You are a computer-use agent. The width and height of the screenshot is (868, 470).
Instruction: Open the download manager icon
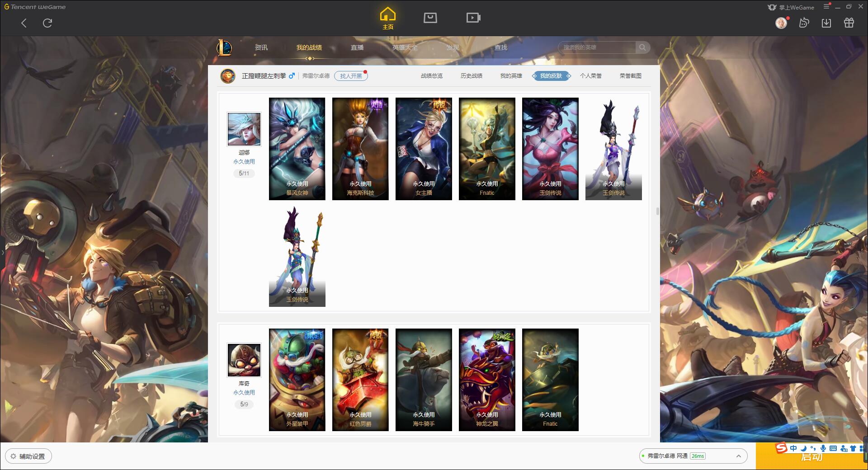click(826, 23)
